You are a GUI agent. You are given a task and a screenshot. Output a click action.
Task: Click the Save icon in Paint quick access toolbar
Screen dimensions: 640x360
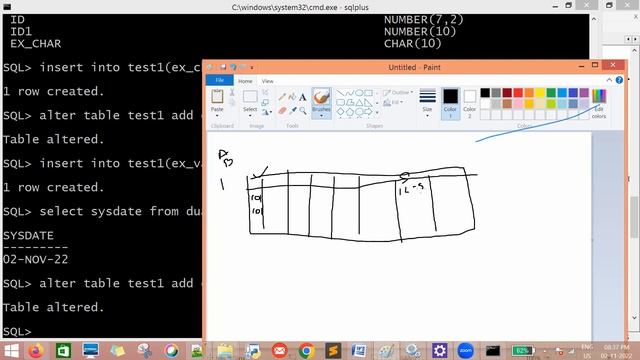click(223, 67)
